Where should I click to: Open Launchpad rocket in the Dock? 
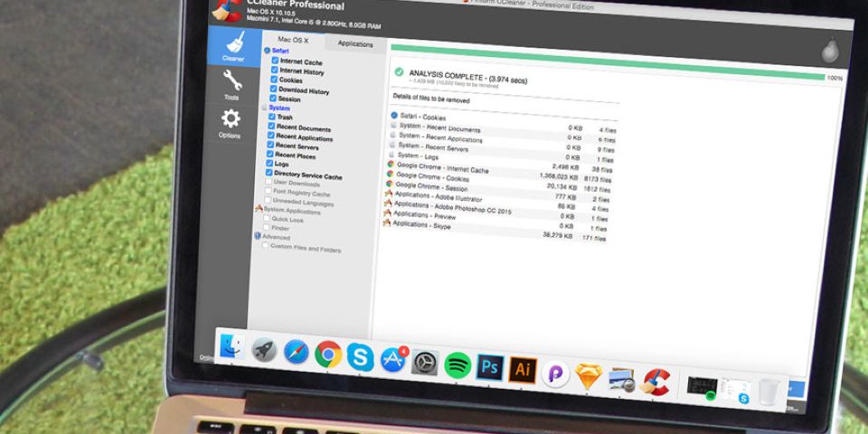pyautogui.click(x=264, y=350)
